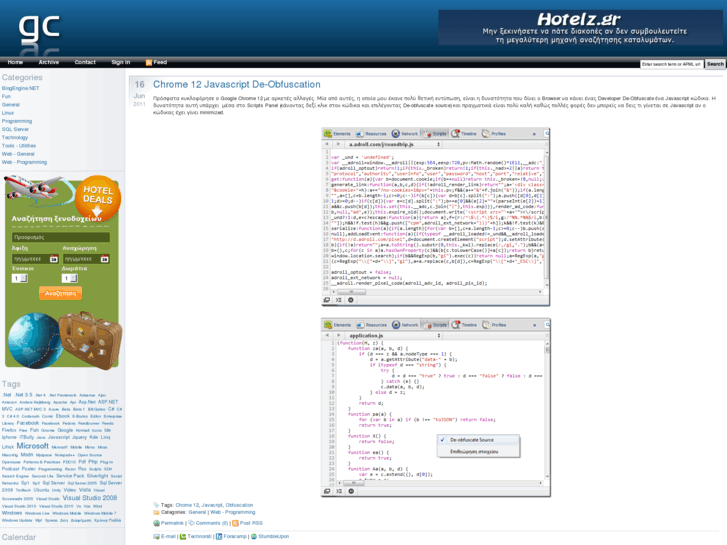Expand overflow chevron in roundtrip.js devtools toolbar

(534, 134)
